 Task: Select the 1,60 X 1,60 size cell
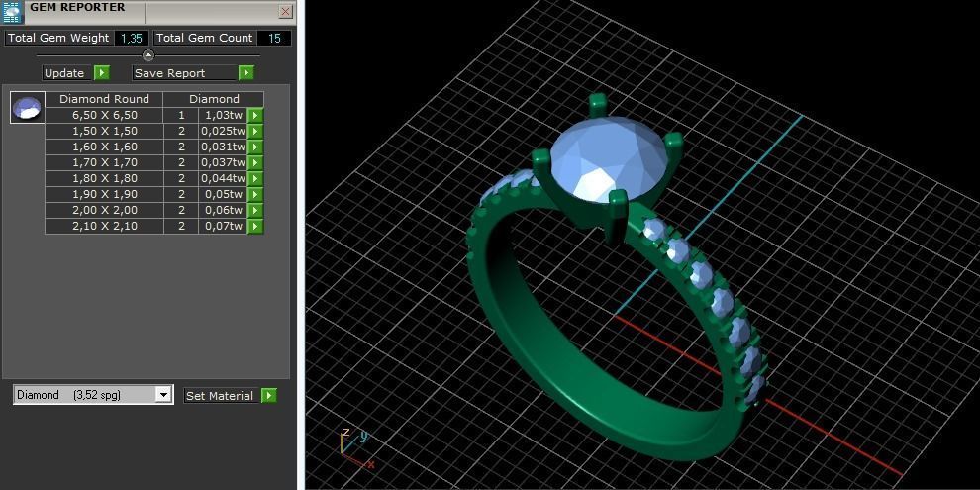pyautogui.click(x=104, y=147)
